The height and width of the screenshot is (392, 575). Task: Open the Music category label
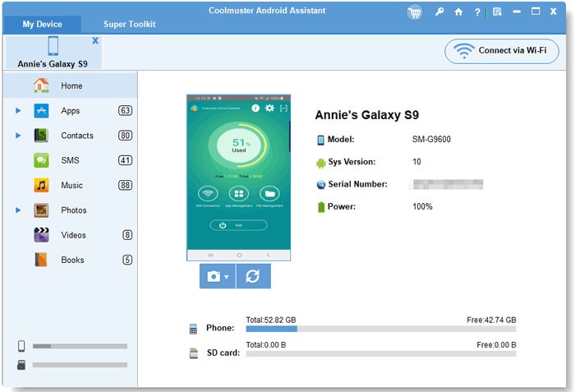point(72,186)
